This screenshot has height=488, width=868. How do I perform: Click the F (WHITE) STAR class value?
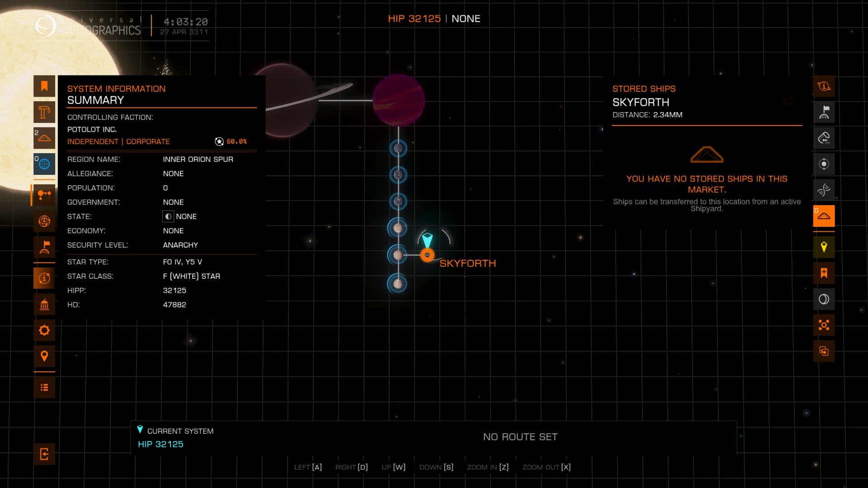click(192, 276)
